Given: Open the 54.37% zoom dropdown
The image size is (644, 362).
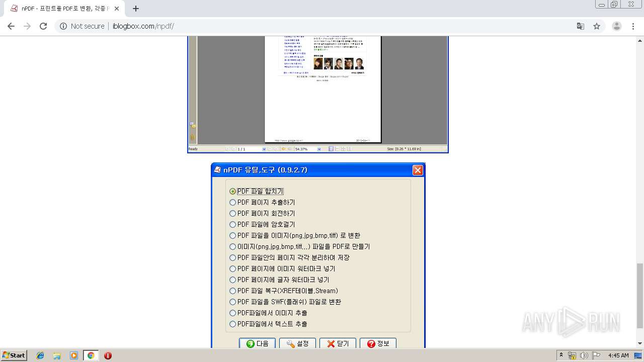Looking at the screenshot, I should point(319,149).
